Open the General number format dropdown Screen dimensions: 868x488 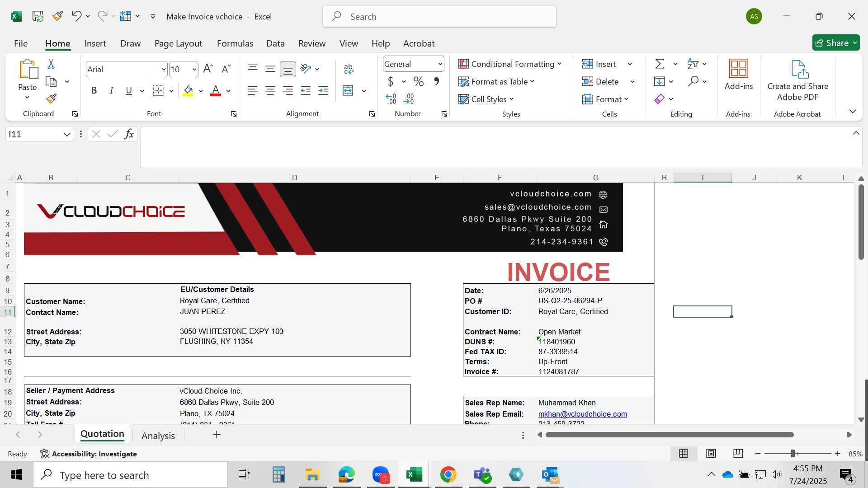(440, 64)
